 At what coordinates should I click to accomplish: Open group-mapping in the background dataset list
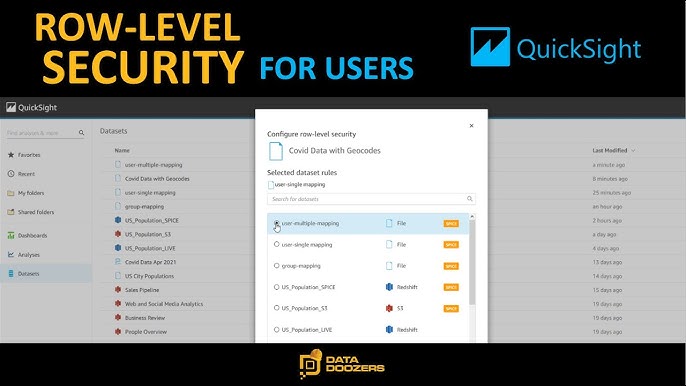pyautogui.click(x=144, y=207)
